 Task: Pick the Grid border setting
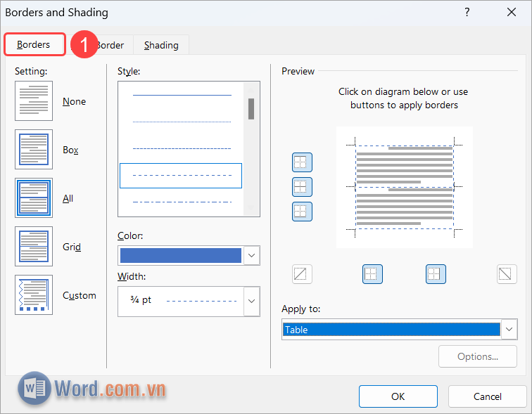[x=34, y=247]
